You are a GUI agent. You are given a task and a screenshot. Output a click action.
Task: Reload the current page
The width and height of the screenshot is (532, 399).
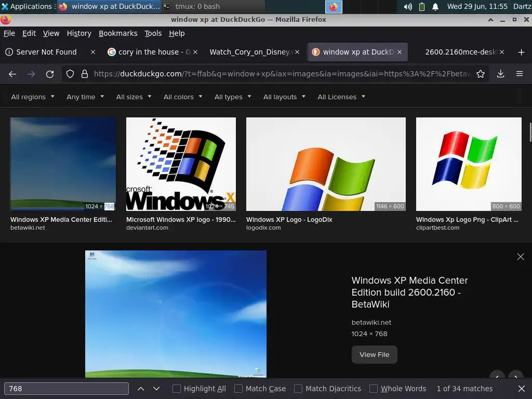(50, 74)
